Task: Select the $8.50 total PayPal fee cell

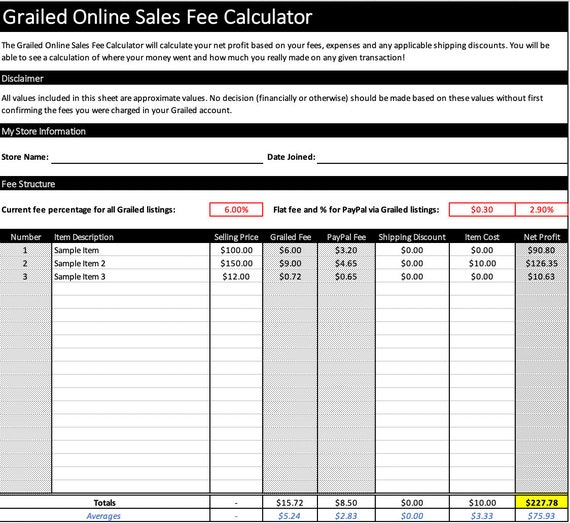Action: [346, 503]
